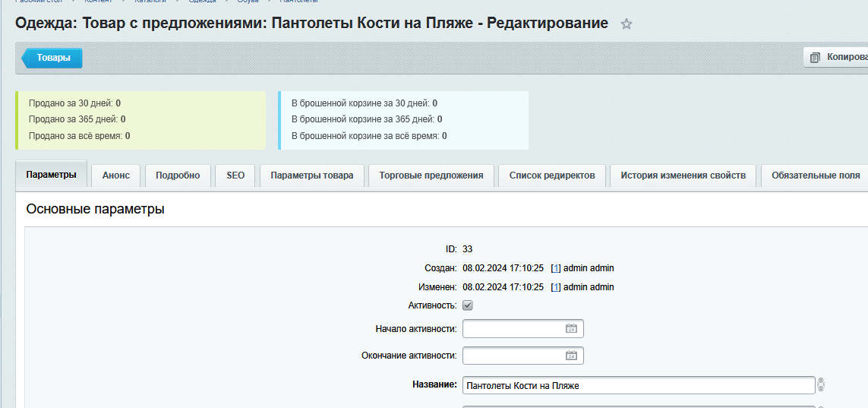Image resolution: width=868 pixels, height=408 pixels.
Task: Open Список редиректов tab
Action: pyautogui.click(x=552, y=176)
